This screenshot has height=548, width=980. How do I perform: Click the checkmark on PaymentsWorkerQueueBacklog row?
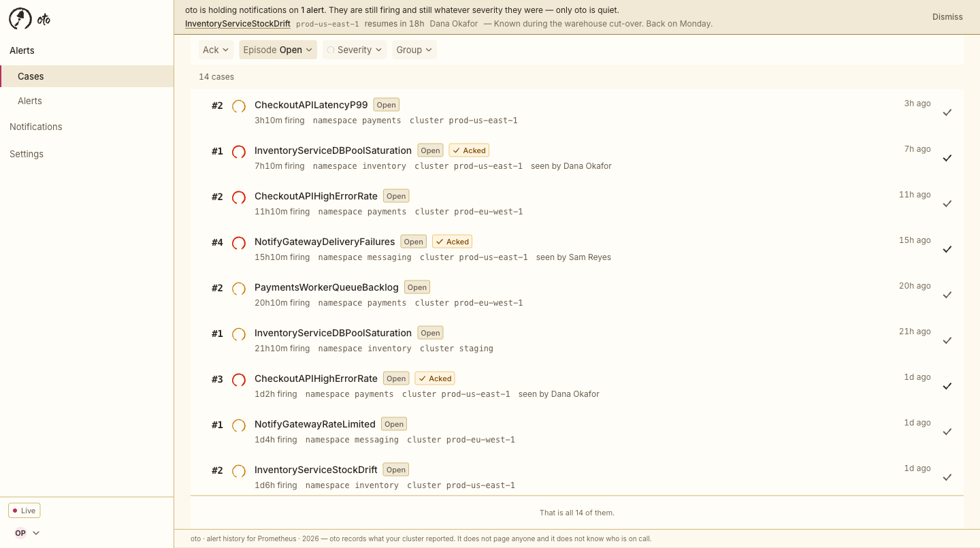(x=947, y=295)
